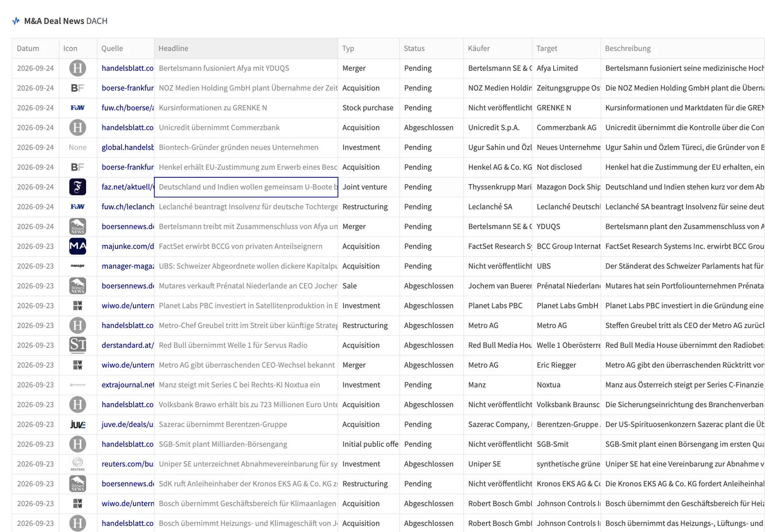Click Börsen News icon in SdK Kronos row
Viewport: 765px width, 532px height.
pos(77,484)
